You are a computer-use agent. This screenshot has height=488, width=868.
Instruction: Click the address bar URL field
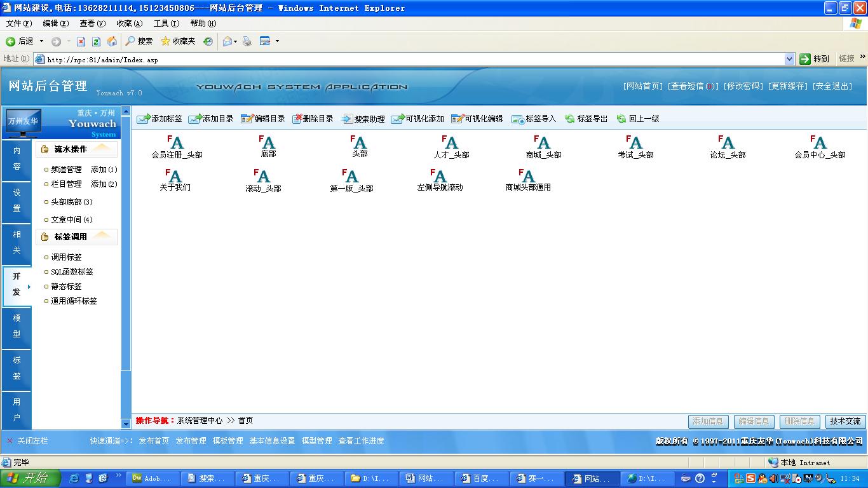(409, 59)
